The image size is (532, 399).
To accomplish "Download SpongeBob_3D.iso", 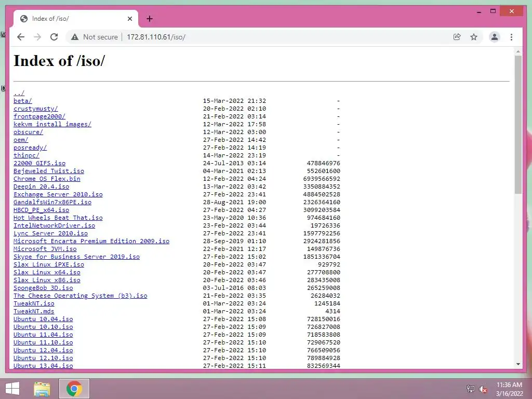I will (43, 288).
